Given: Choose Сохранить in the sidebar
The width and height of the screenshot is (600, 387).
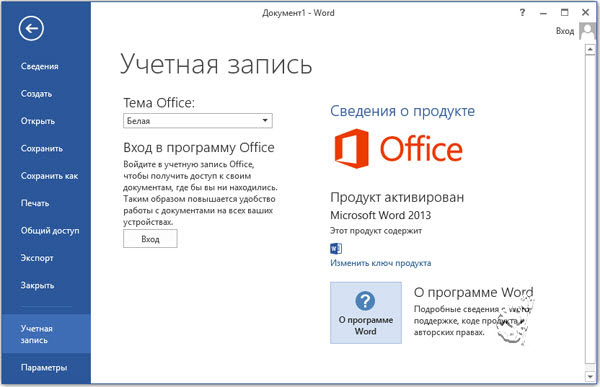Looking at the screenshot, I should pyautogui.click(x=42, y=149).
